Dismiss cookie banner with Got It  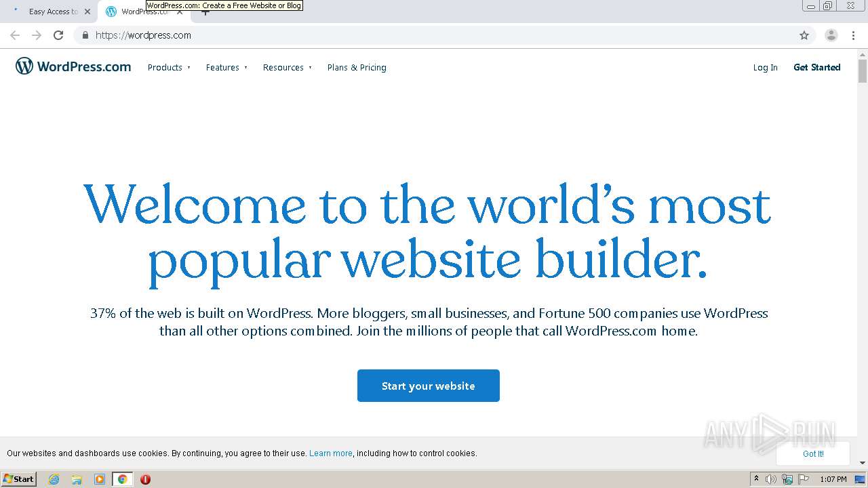813,453
